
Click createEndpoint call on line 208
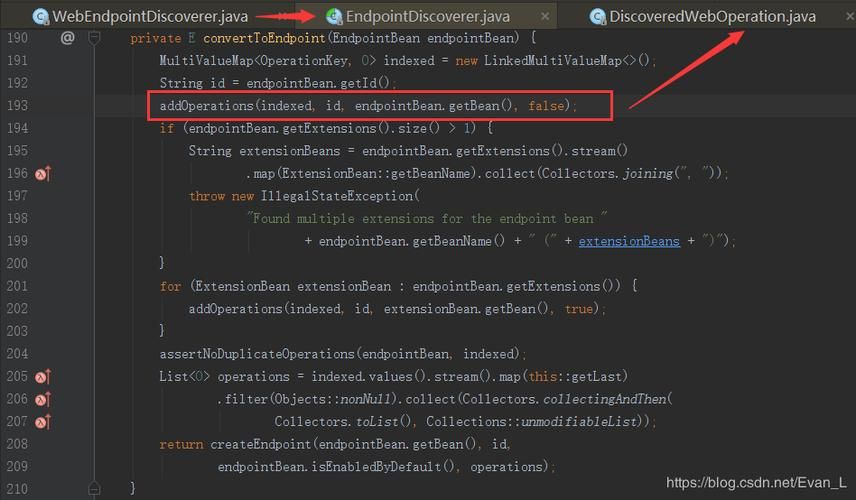260,444
